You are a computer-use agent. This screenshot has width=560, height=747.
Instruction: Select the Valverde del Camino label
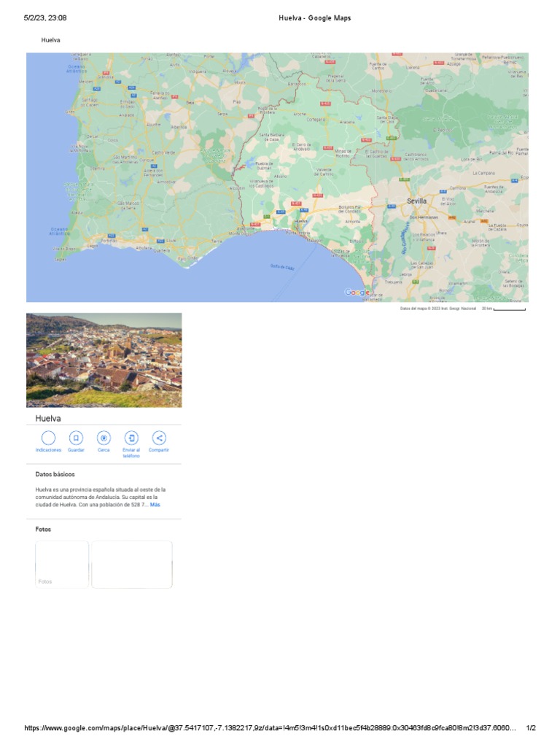point(324,172)
